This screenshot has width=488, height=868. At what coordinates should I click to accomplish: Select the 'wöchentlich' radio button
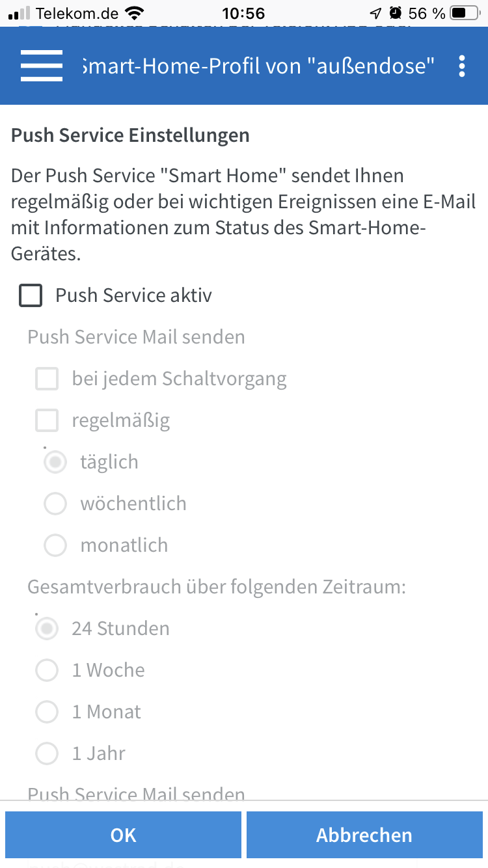coord(55,504)
